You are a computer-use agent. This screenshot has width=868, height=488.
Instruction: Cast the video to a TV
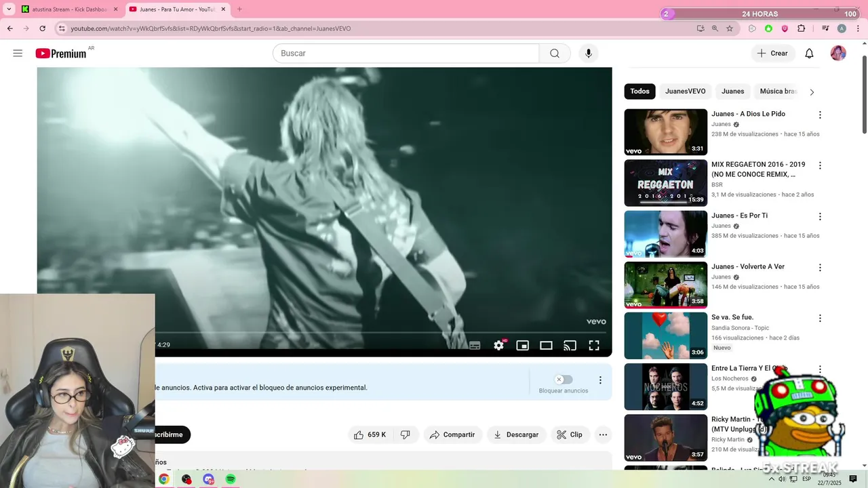point(570,345)
